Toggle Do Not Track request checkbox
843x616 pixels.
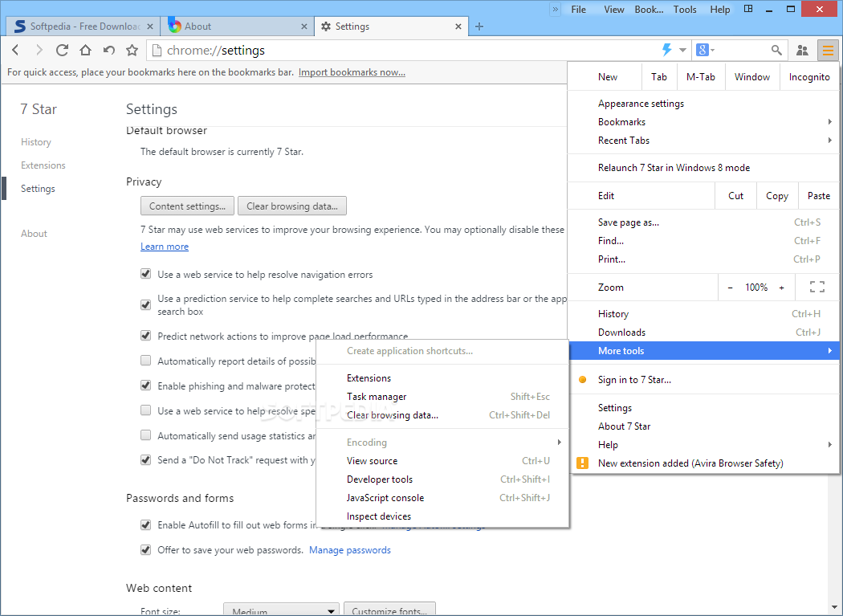(145, 460)
